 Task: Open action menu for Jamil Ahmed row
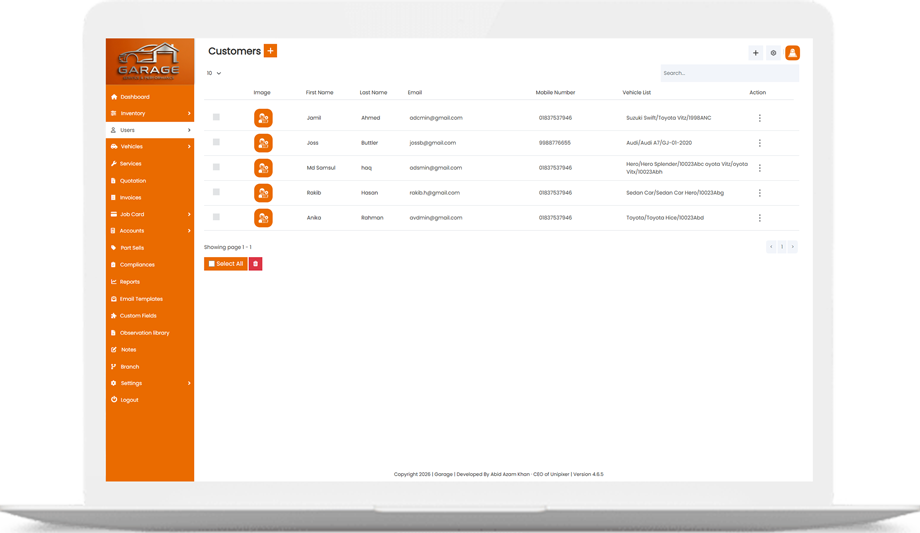click(759, 118)
